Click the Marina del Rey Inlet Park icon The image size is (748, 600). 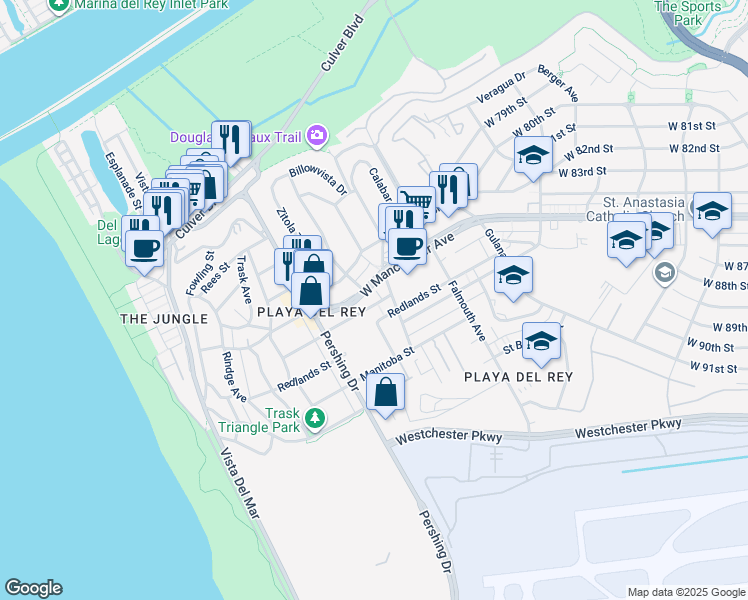tap(59, 5)
